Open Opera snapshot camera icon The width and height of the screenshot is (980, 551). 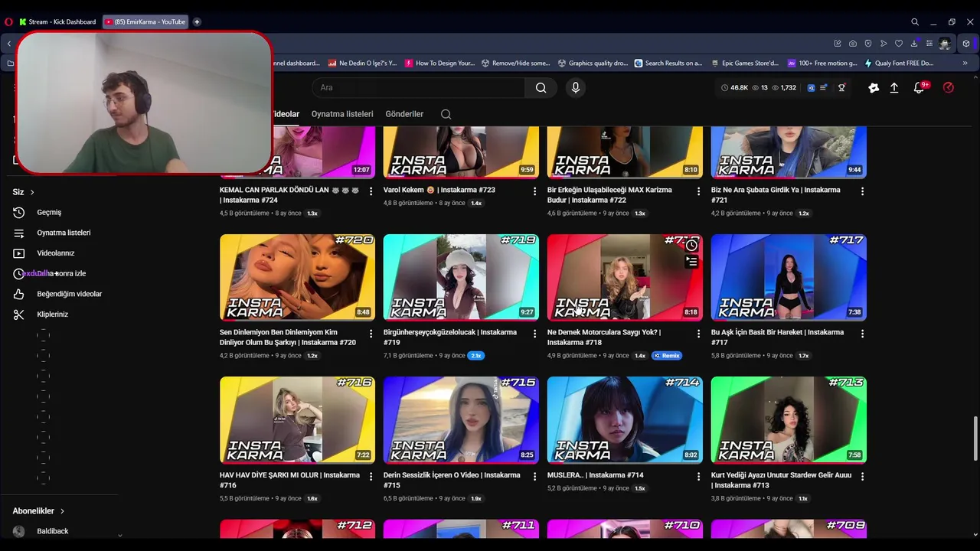(853, 44)
